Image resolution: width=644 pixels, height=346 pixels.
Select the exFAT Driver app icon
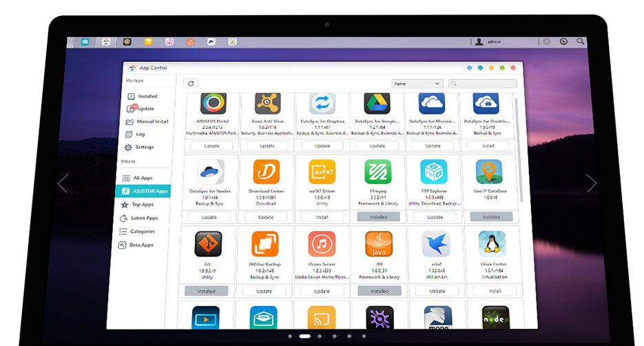[x=322, y=172]
